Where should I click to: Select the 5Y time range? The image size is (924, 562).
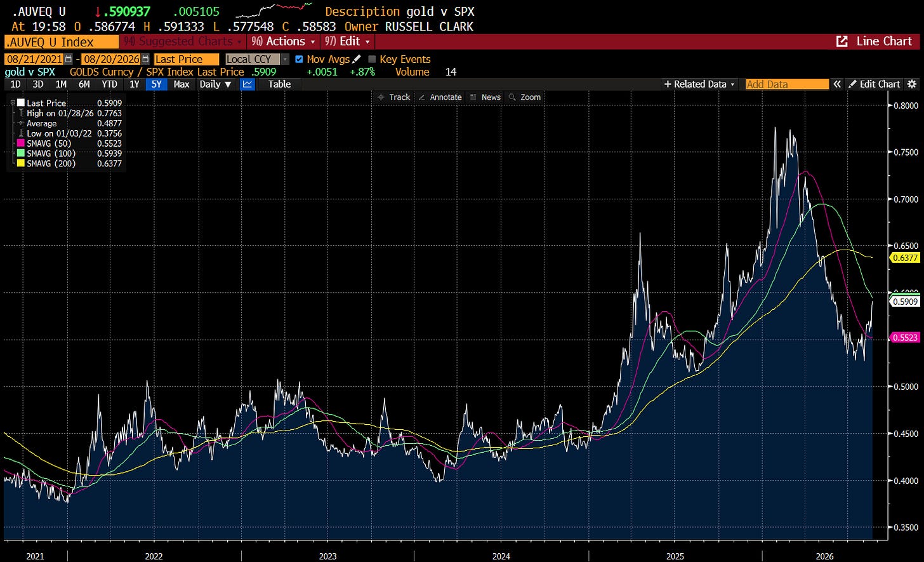click(x=156, y=84)
